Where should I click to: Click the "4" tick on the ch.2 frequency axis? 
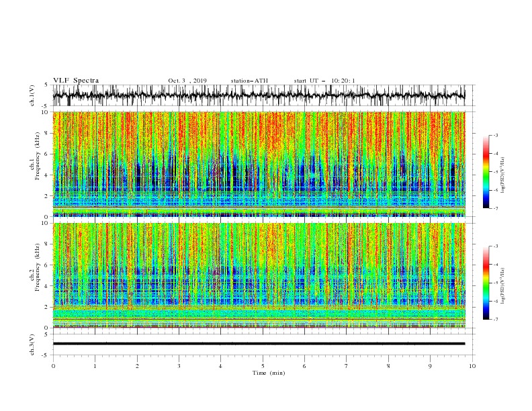(47, 286)
